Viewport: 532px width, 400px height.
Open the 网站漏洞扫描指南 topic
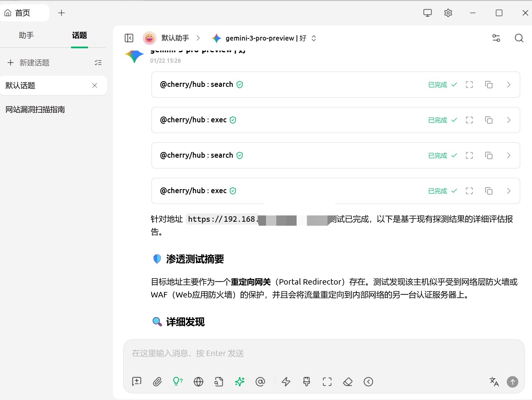coord(35,109)
